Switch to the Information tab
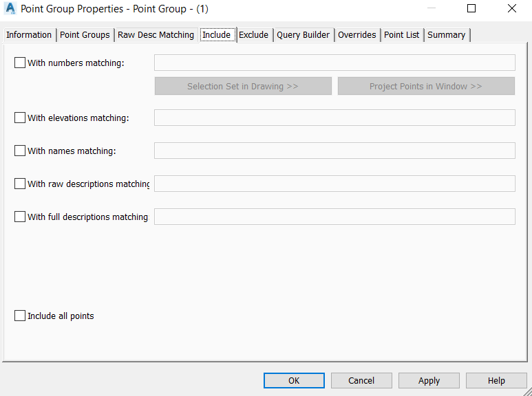This screenshot has width=532, height=396. pyautogui.click(x=29, y=35)
